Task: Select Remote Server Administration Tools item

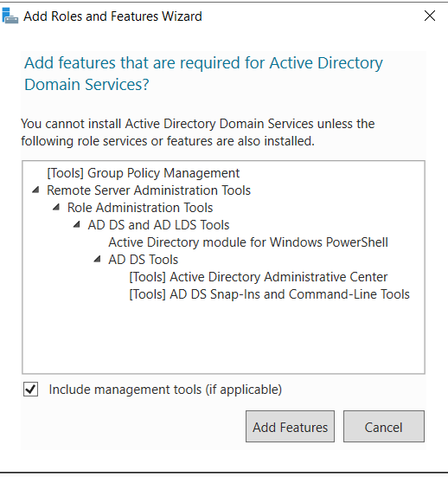Action: 149,190
